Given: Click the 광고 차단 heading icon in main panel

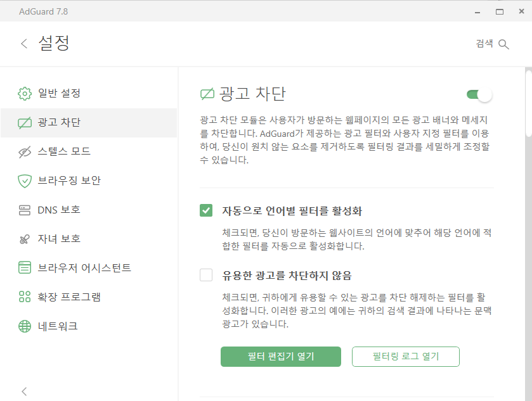Looking at the screenshot, I should 207,94.
